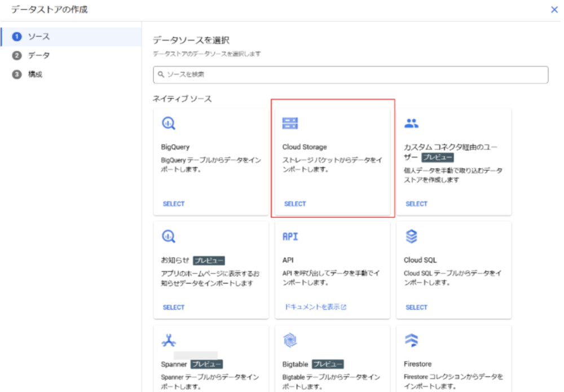This screenshot has height=392, width=564.
Task: Click the Cloud SQL stacked layers icon
Action: tap(412, 237)
